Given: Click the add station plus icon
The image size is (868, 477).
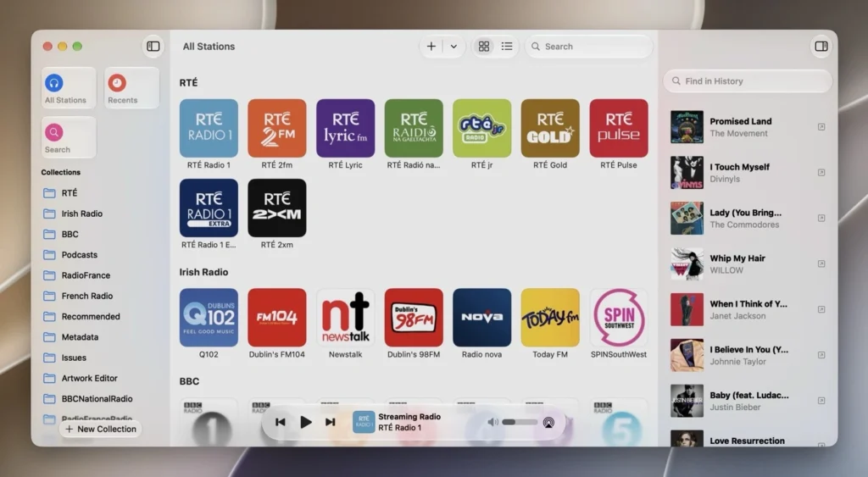Looking at the screenshot, I should (x=431, y=47).
